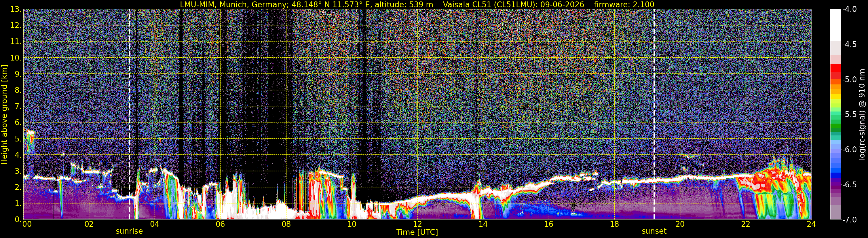Image resolution: width=868 pixels, height=238 pixels.
Task: Click the 8 km height tick label
Action: click(x=18, y=90)
